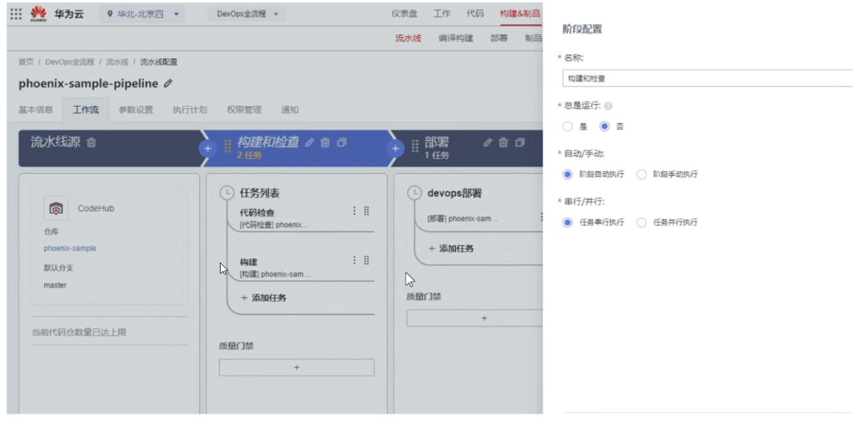Add 质量门禁 under 构建和检查 stage
This screenshot has height=421, width=868.
297,367
